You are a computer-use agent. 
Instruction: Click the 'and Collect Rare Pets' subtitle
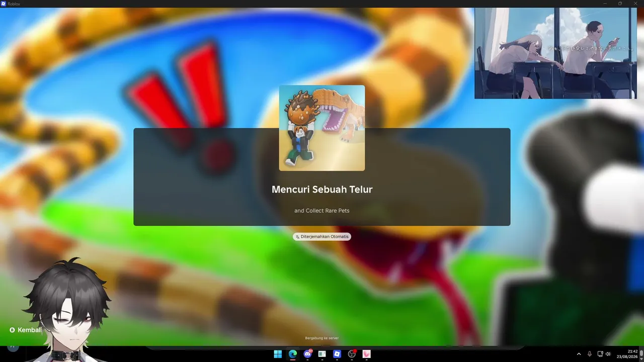[x=322, y=211]
